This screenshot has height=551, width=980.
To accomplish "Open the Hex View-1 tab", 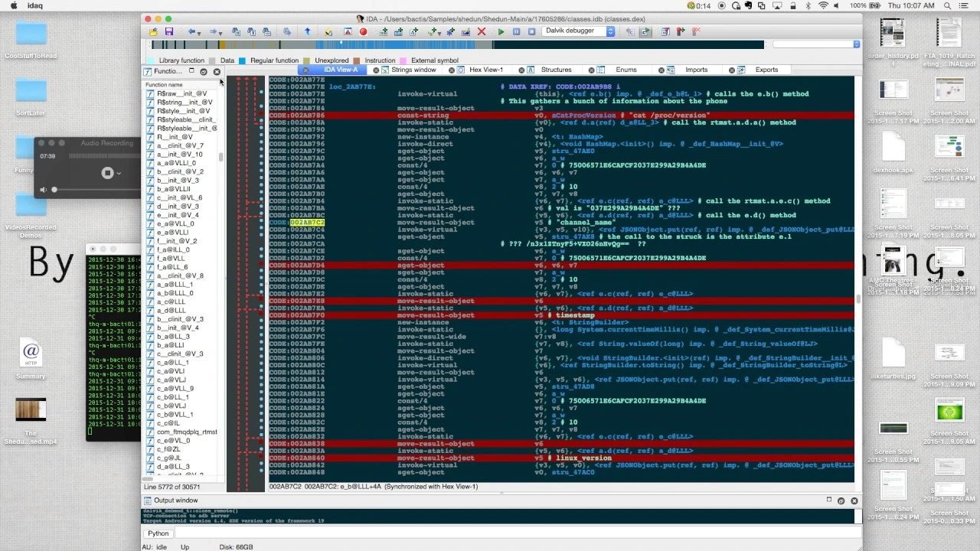I will click(x=486, y=70).
